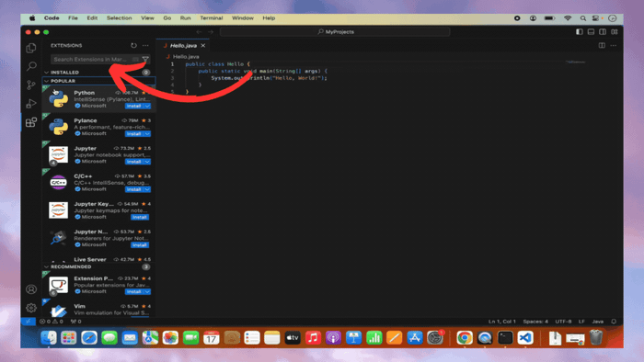The height and width of the screenshot is (362, 644).
Task: Close the Hello.java tab
Action: pos(203,46)
